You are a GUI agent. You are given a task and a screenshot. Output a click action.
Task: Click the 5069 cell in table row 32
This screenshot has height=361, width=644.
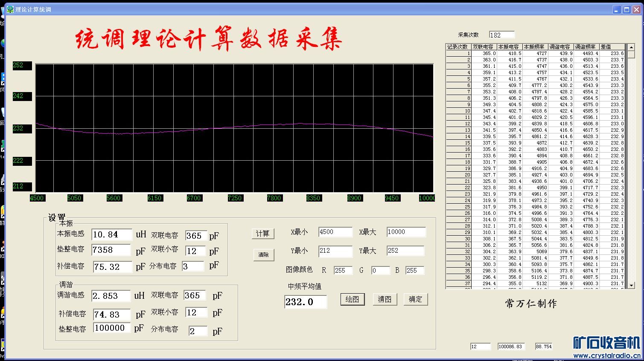click(x=535, y=251)
